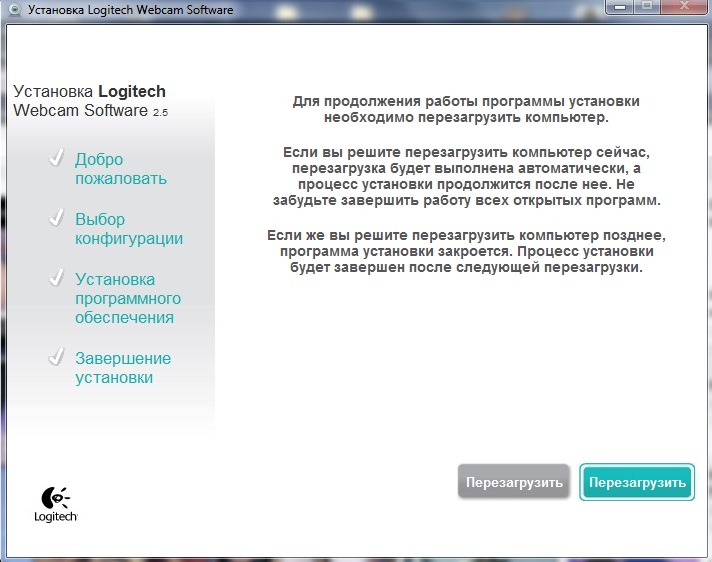Screen dimensions: 712x562
Task: Click the Logitech logo
Action: 56,504
